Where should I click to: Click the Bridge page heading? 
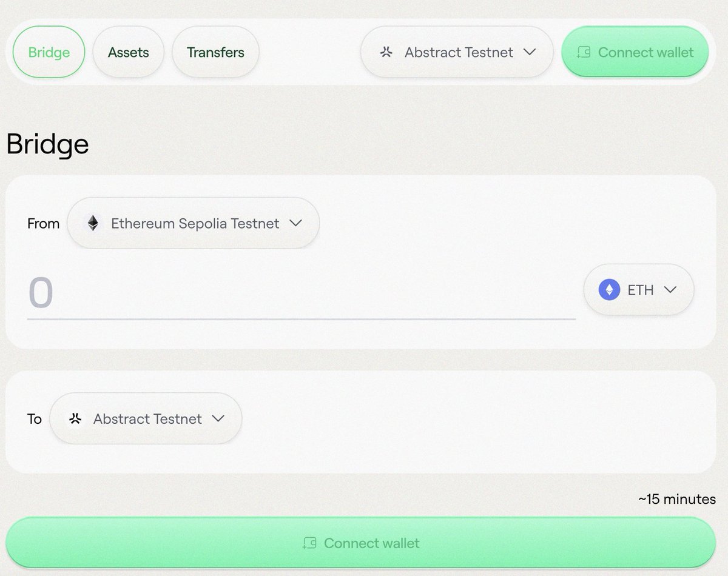47,144
